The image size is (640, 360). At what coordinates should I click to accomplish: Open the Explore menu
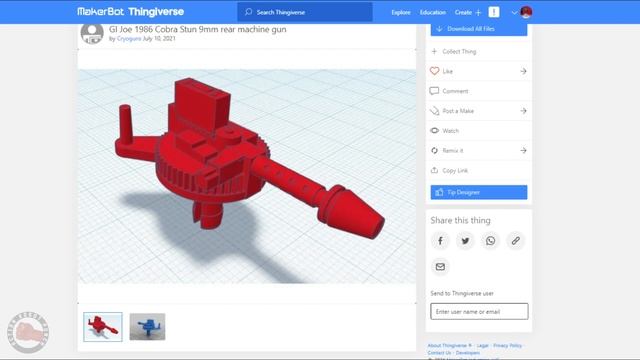[401, 12]
